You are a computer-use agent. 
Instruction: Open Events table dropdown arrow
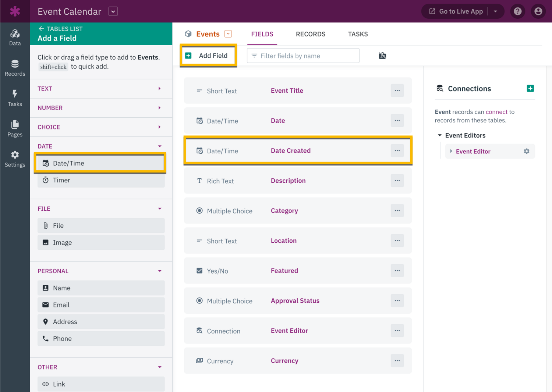point(228,34)
